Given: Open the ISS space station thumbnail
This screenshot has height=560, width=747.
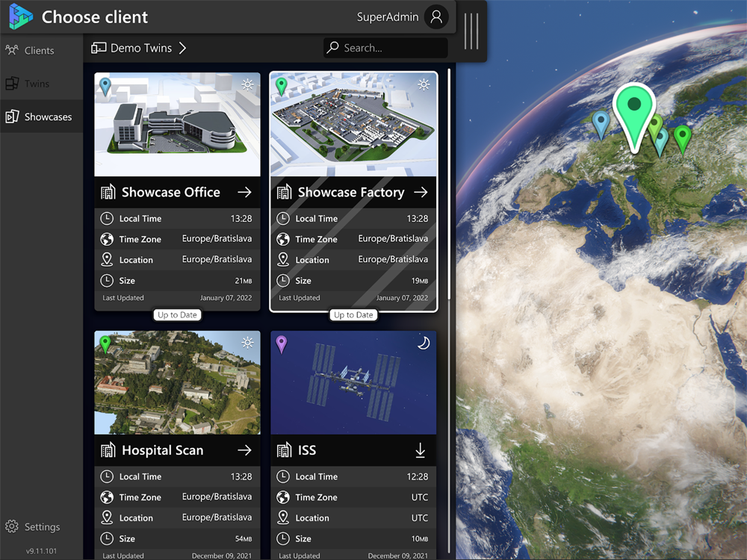Looking at the screenshot, I should [353, 382].
